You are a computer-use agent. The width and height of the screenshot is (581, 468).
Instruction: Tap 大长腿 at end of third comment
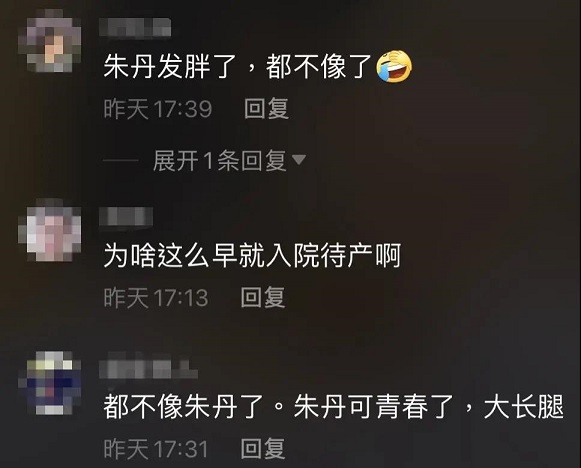pyautogui.click(x=524, y=407)
